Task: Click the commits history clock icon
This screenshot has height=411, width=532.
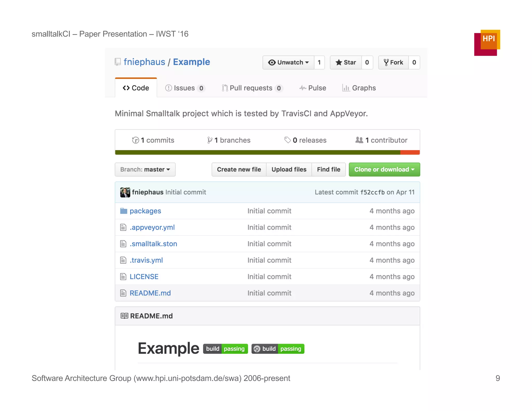Action: pyautogui.click(x=135, y=140)
